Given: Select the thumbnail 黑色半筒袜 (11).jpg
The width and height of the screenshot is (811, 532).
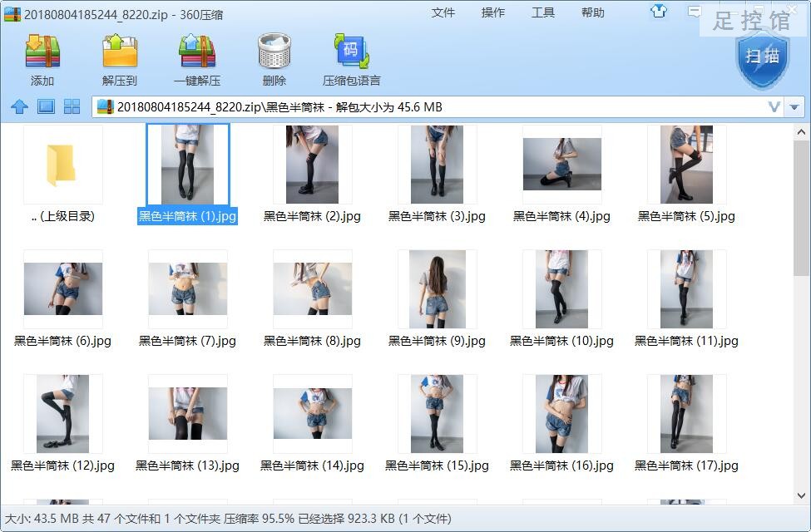Looking at the screenshot, I should 686,289.
